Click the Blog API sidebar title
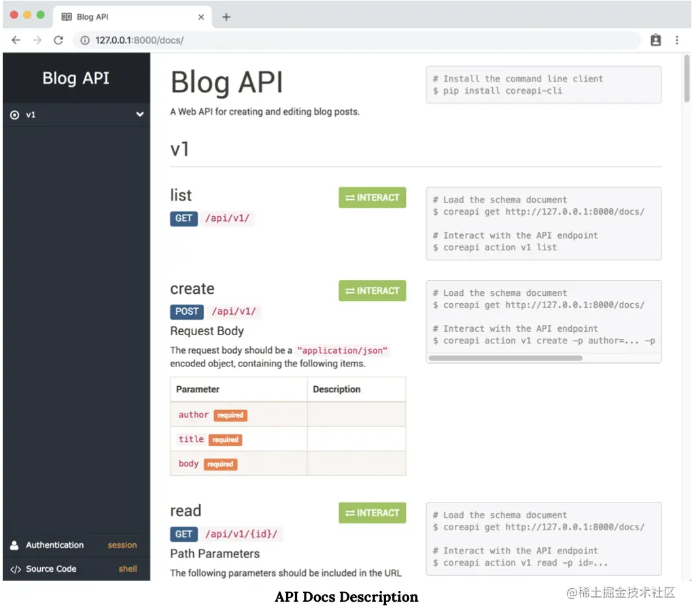Screen dimensions: 692x616 [76, 78]
